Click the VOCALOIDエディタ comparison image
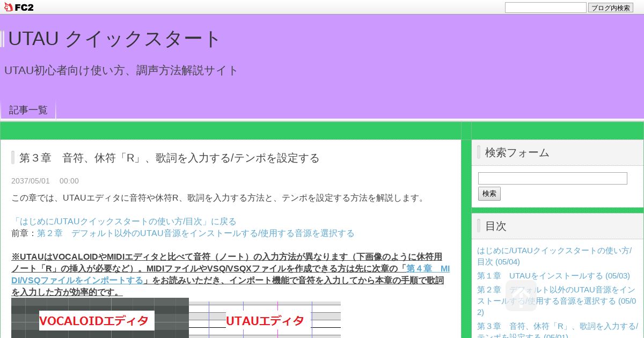The width and height of the screenshot is (644, 338). (x=100, y=318)
